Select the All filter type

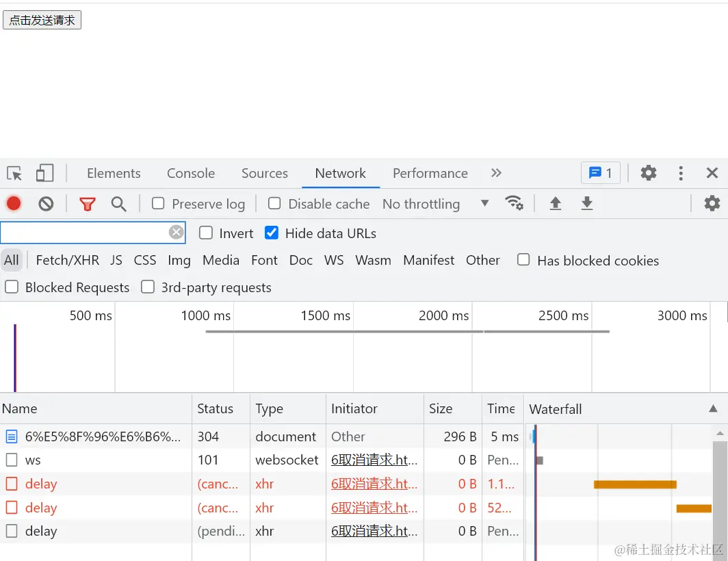point(12,260)
